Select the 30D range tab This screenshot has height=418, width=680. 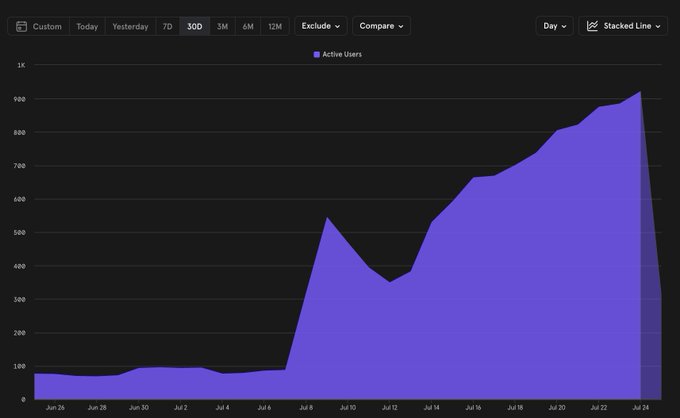[x=194, y=26]
